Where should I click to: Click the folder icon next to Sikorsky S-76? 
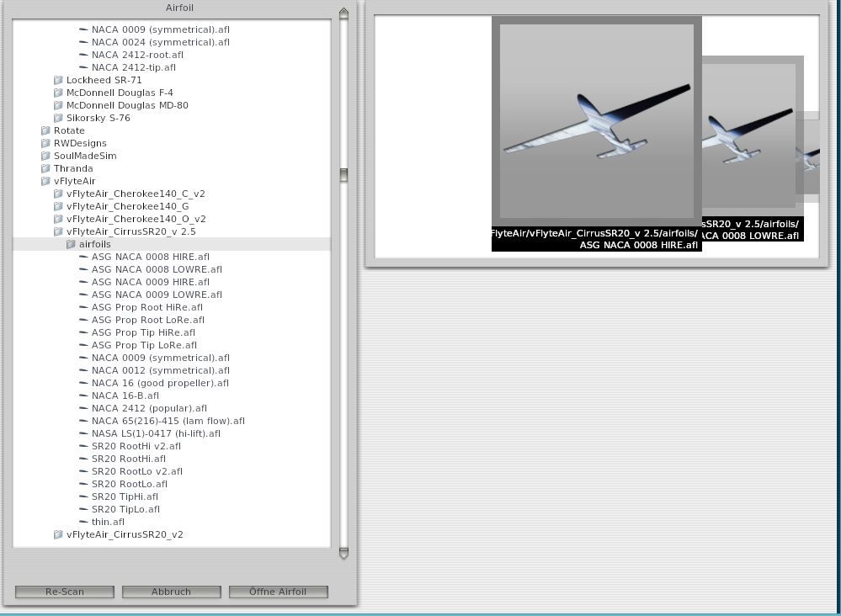click(58, 118)
